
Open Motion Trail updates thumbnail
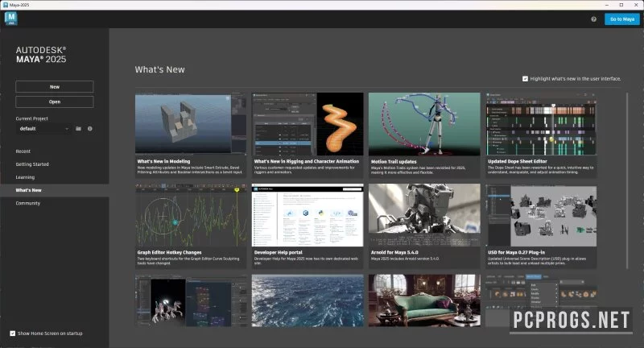424,124
